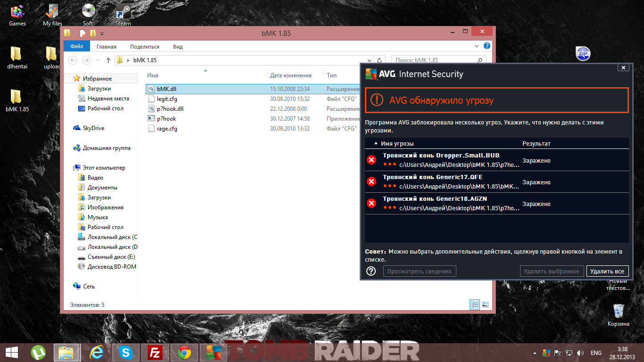Select the dlhentai desktop folder
Image resolution: width=644 pixels, height=362 pixels.
tap(17, 58)
